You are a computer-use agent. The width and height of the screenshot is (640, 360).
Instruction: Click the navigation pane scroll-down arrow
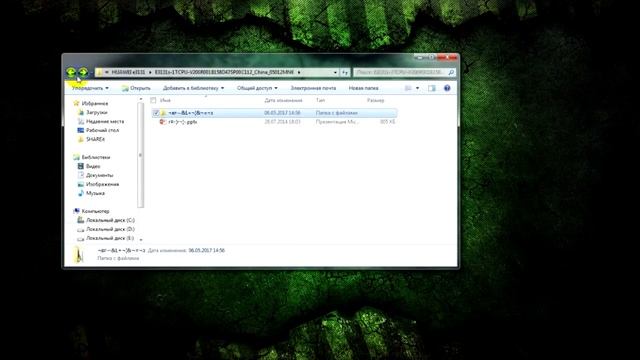point(141,240)
